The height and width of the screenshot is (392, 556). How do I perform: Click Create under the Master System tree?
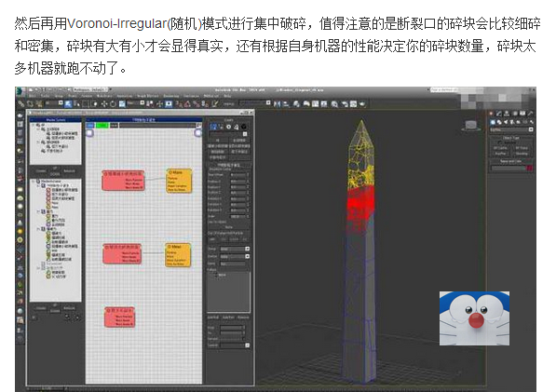(41, 170)
